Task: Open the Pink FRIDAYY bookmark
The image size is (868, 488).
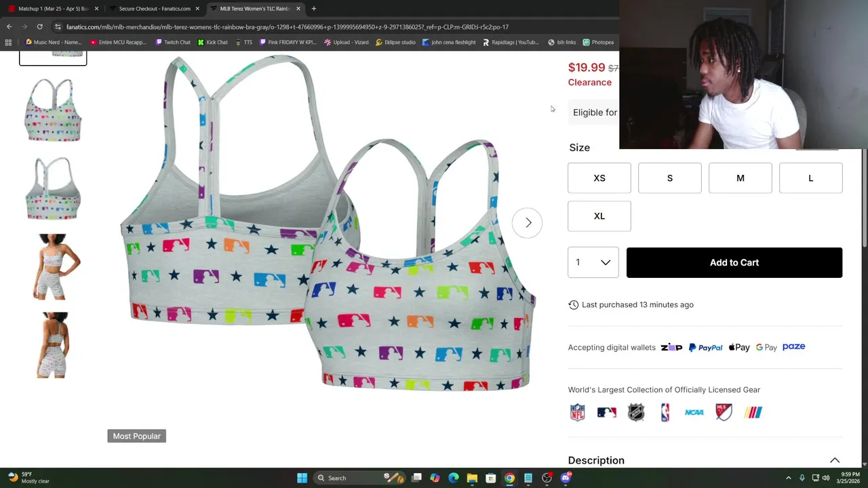Action: (x=288, y=42)
